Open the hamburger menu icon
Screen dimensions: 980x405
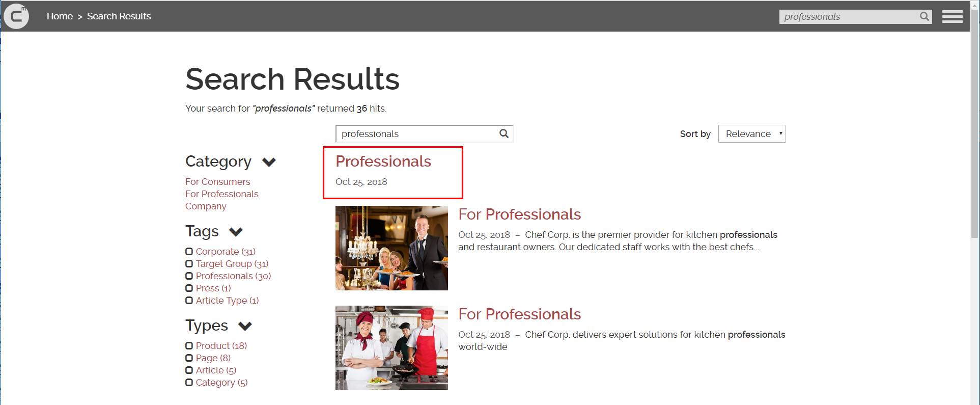[952, 16]
